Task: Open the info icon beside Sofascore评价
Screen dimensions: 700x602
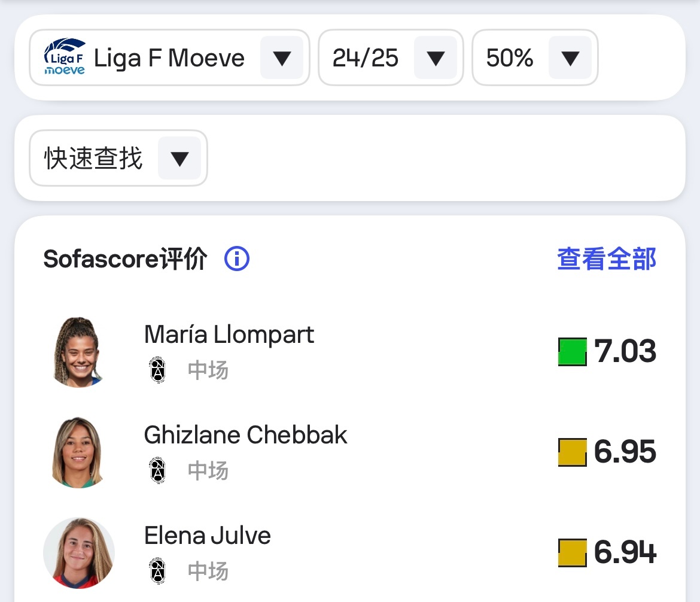Action: click(x=236, y=259)
